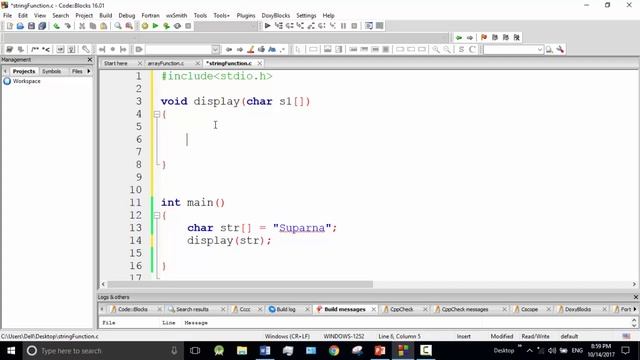Open the search text dropdown in toolbar

[x=540, y=49]
